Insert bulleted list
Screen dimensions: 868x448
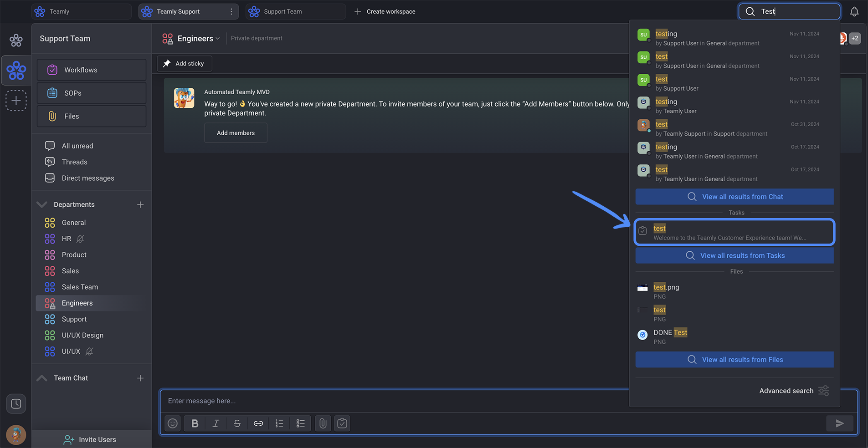coord(301,423)
